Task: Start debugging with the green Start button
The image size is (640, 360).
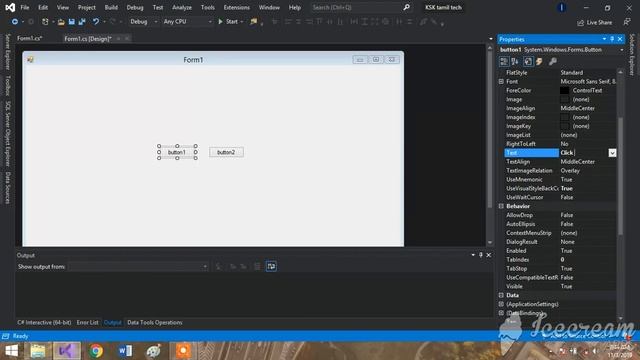Action: click(231, 22)
